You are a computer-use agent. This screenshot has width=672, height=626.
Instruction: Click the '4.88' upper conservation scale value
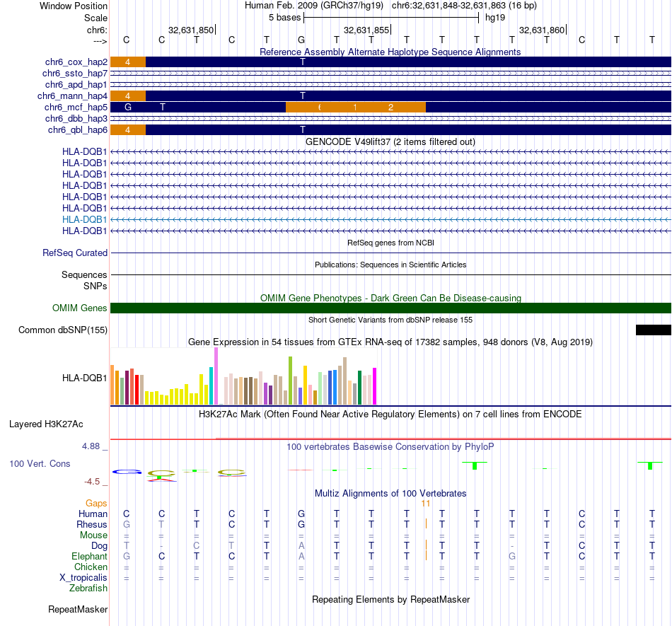point(91,446)
